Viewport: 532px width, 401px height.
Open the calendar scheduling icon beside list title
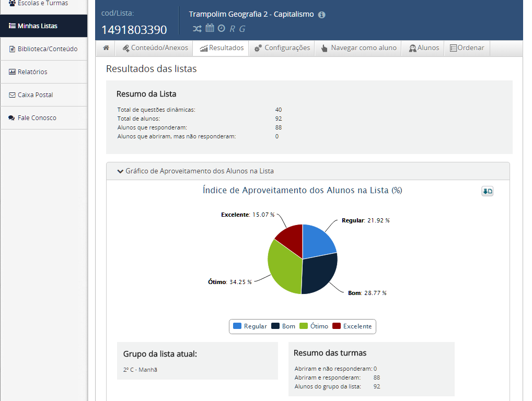point(210,28)
